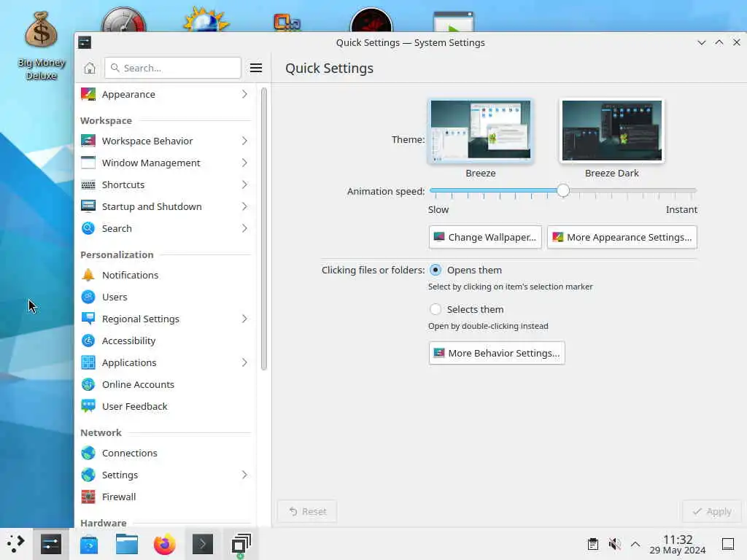This screenshot has width=747, height=560.
Task: Choose the Breeze theme thumbnail
Action: 481,131
